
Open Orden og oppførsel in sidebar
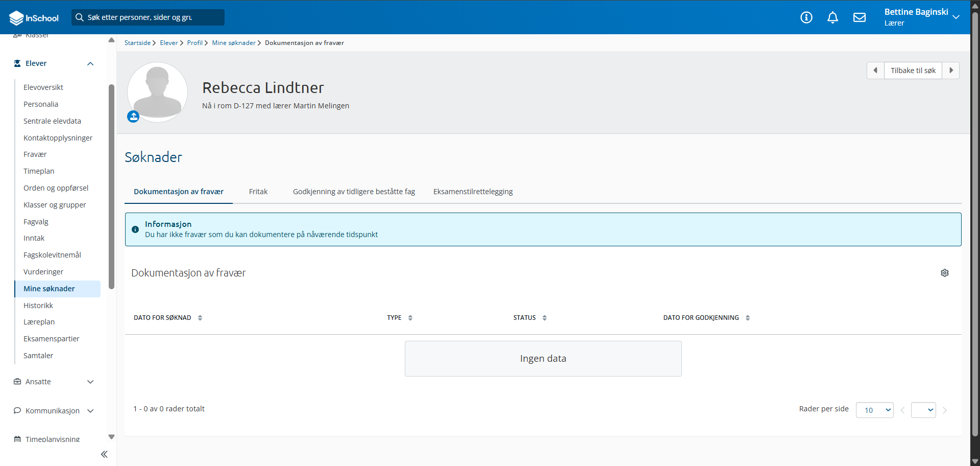[56, 188]
